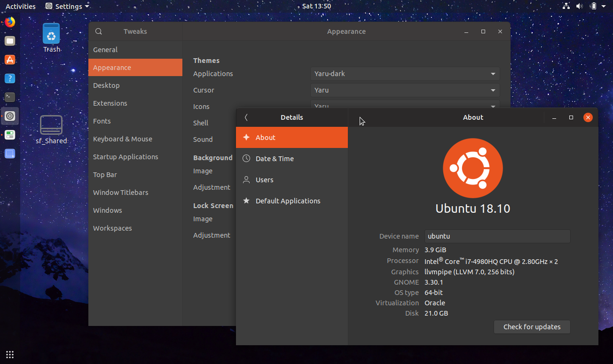Click the volume speaker icon in top bar
This screenshot has height=364, width=613.
(x=579, y=6)
